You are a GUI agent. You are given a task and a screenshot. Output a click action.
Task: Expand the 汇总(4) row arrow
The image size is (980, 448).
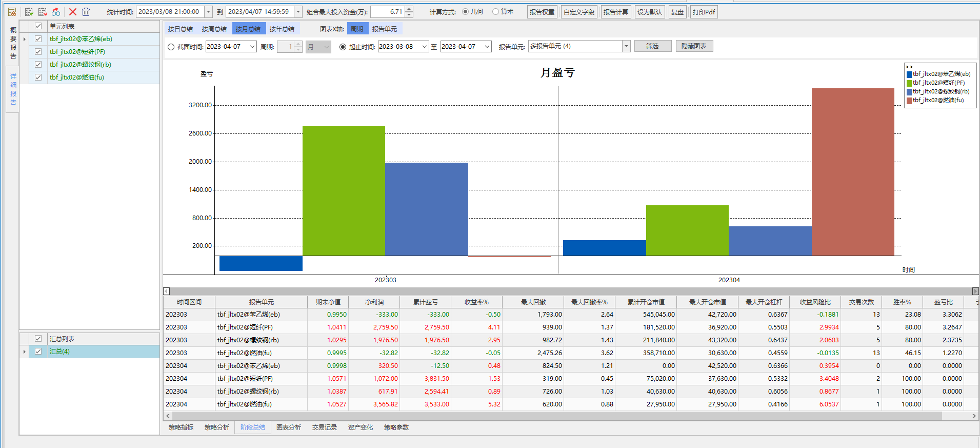tap(24, 352)
